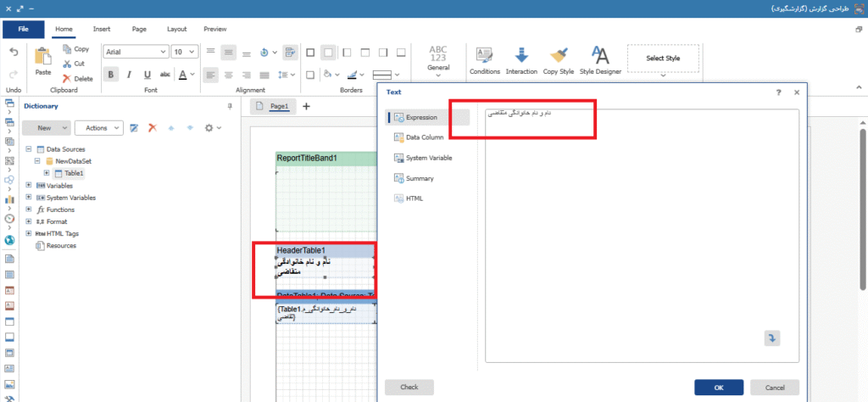868x402 pixels.
Task: Toggle bold formatting
Action: [111, 75]
